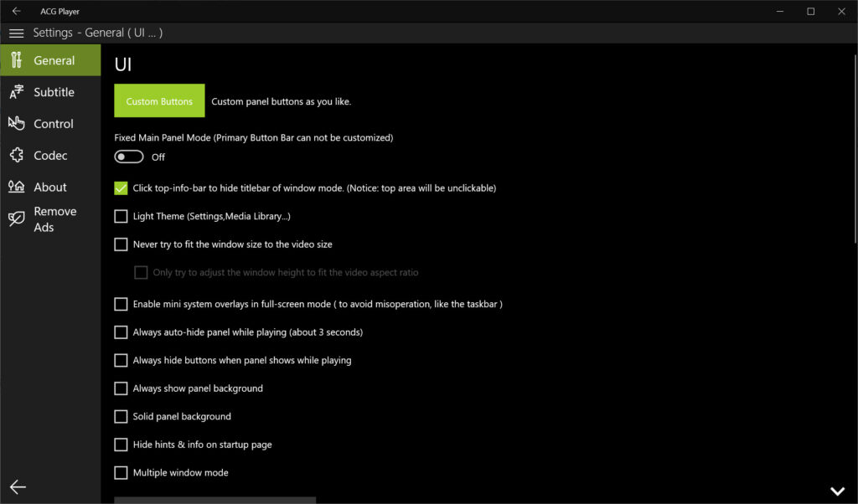Uncheck click top-info-bar to hide titlebar

click(121, 188)
